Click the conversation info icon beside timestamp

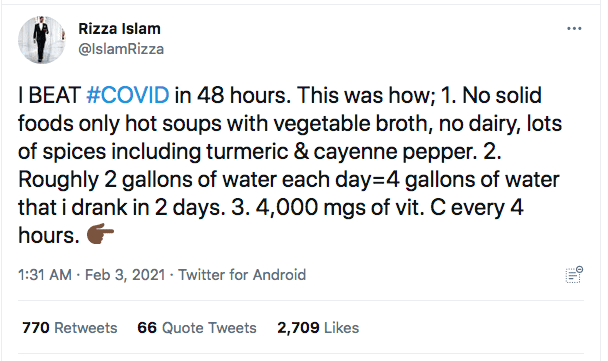pos(574,275)
